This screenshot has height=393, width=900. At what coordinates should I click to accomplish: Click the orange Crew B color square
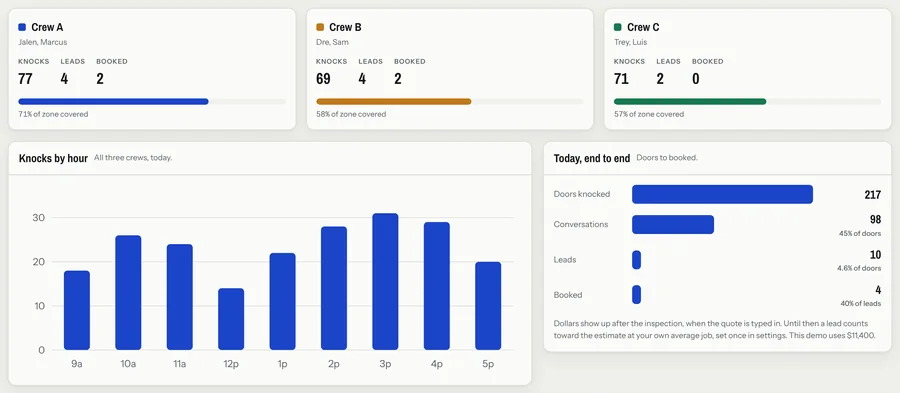pos(320,27)
